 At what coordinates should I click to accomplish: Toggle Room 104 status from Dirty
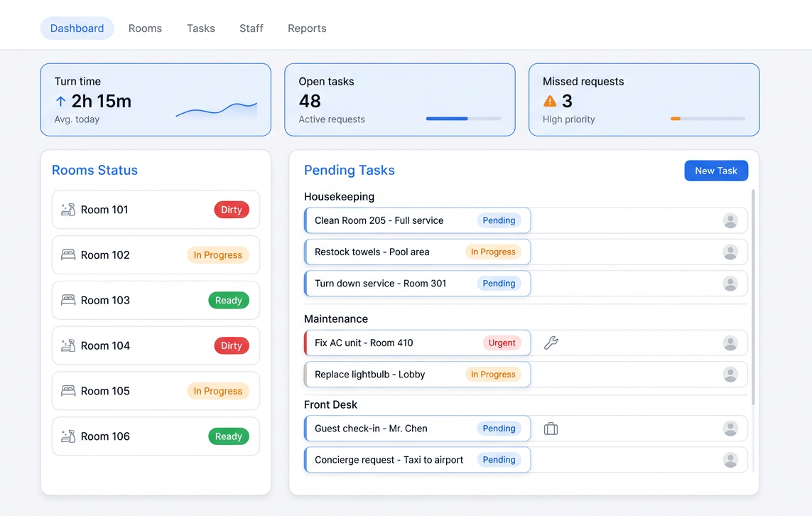pyautogui.click(x=231, y=345)
